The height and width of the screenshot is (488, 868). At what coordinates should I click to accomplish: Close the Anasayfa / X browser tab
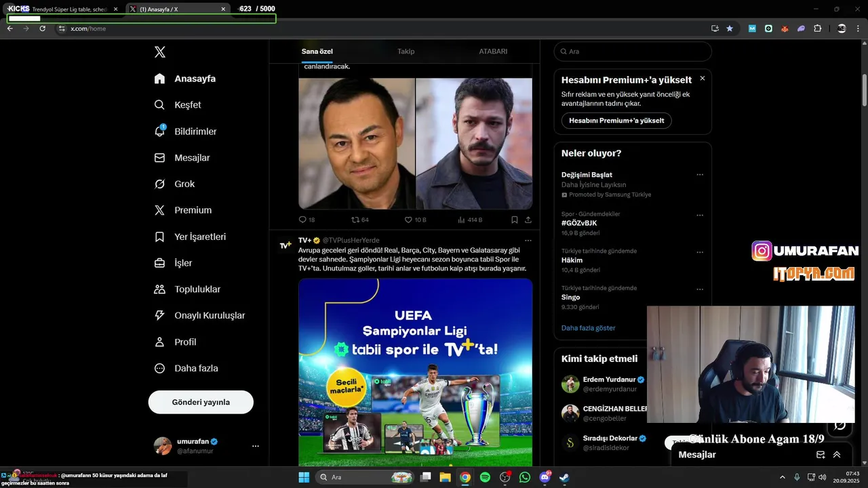coord(223,9)
